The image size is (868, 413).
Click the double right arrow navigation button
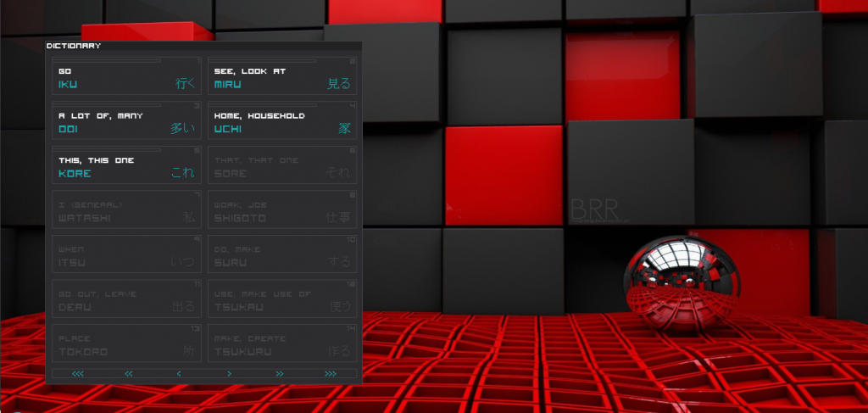(280, 373)
